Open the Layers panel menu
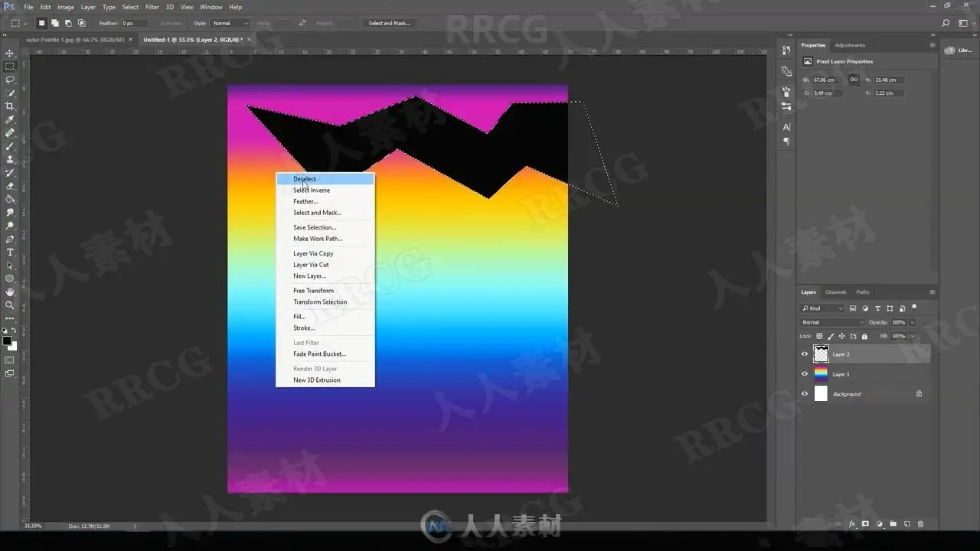980x551 pixels. pos(932,292)
